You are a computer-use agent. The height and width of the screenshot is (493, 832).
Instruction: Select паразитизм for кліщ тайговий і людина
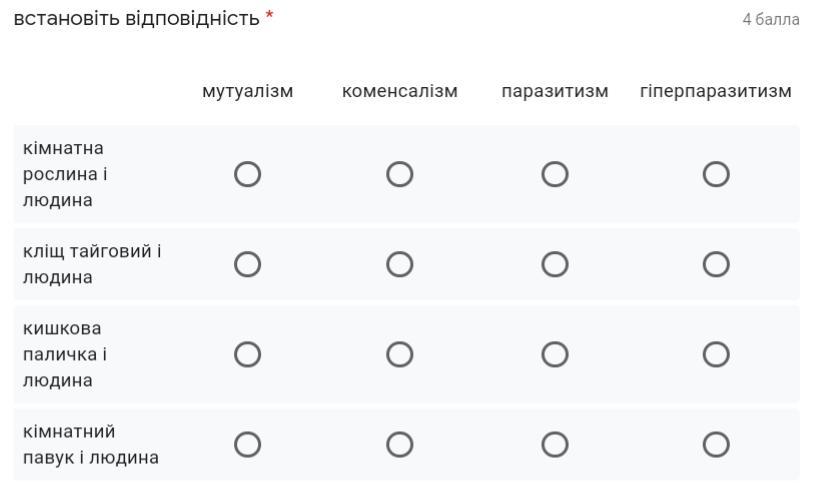[555, 264]
